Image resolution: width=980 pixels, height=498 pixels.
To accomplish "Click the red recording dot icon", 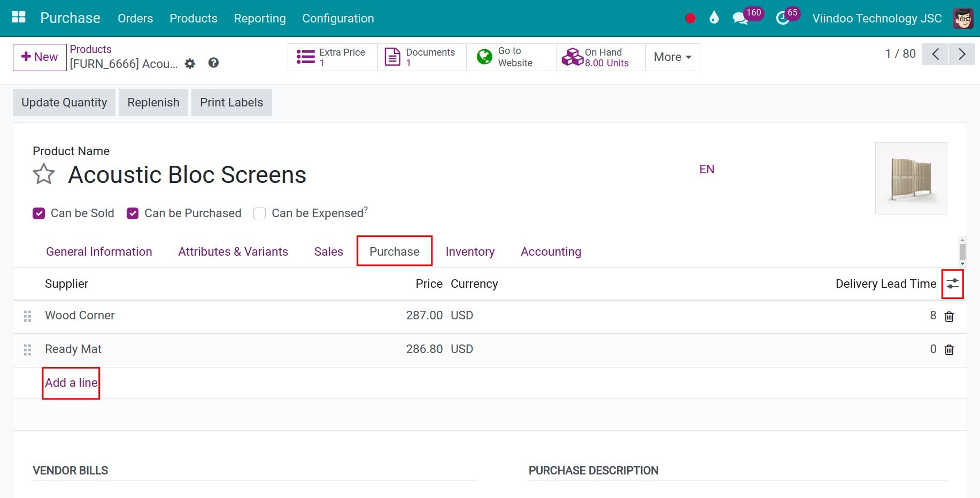I will coord(690,18).
